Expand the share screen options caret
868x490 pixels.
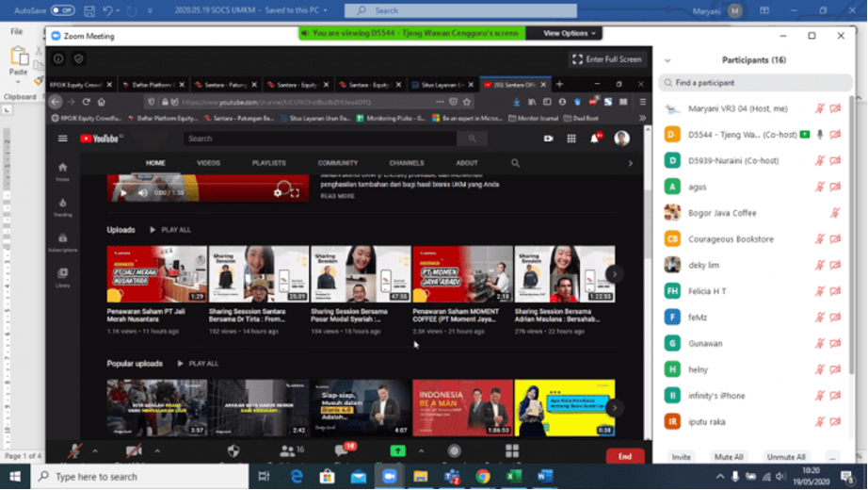[x=421, y=451]
